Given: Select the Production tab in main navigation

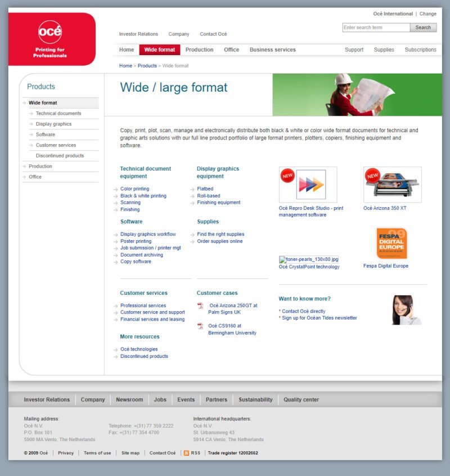Looking at the screenshot, I should point(199,50).
